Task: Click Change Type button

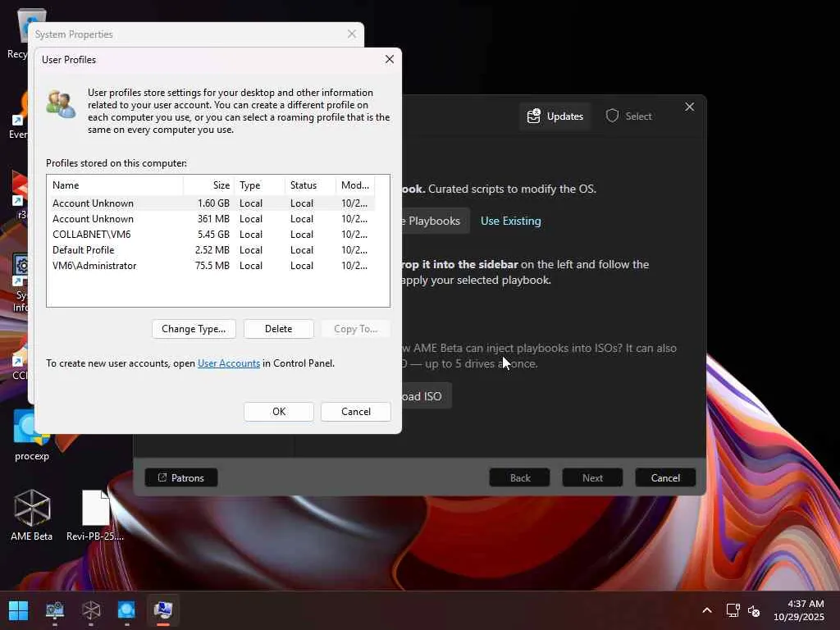Action: tap(194, 329)
